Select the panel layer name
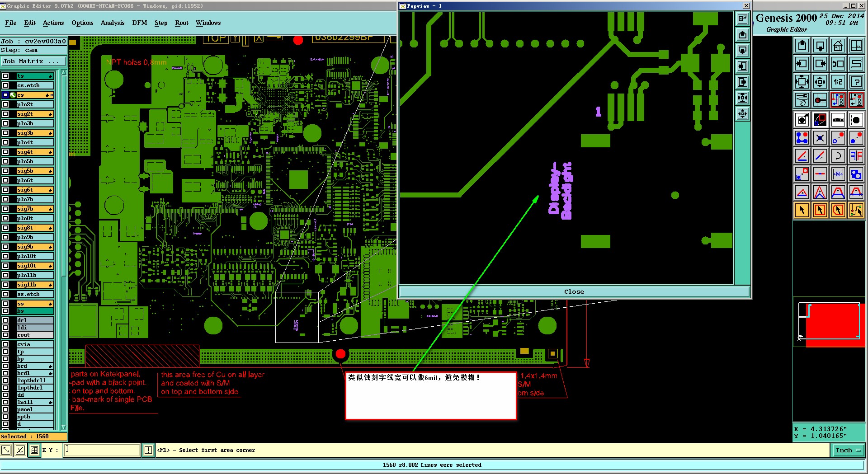This screenshot has width=868, height=474. [35, 409]
